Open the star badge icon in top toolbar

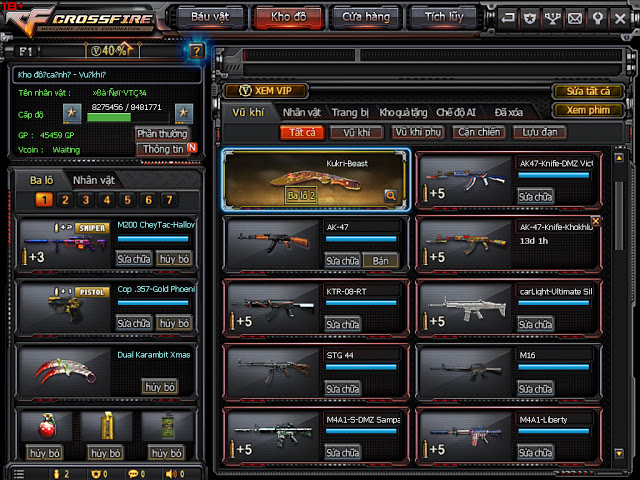pos(530,18)
